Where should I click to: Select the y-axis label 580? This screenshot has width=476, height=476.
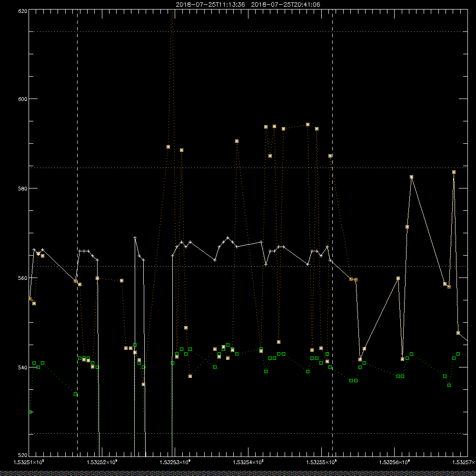[x=23, y=188]
